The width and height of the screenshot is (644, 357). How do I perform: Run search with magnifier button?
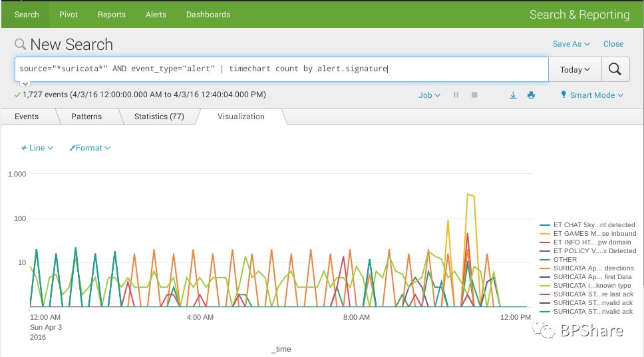pos(615,69)
